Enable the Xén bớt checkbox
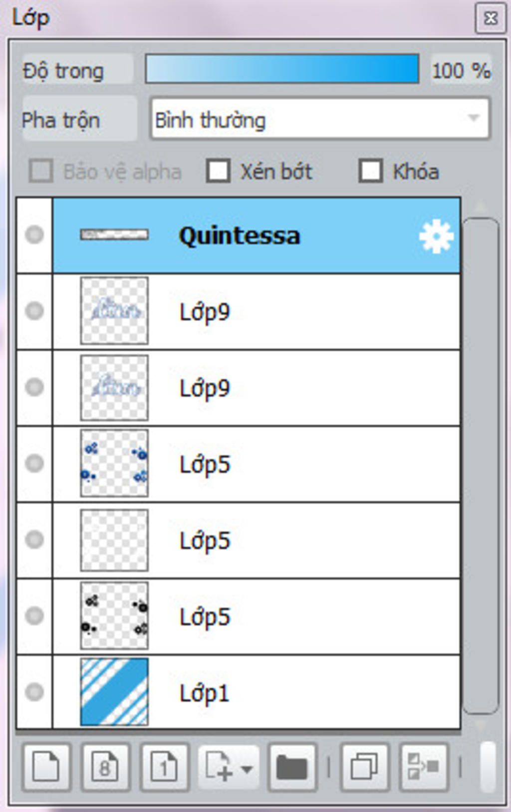Image resolution: width=511 pixels, height=812 pixels. tap(218, 171)
